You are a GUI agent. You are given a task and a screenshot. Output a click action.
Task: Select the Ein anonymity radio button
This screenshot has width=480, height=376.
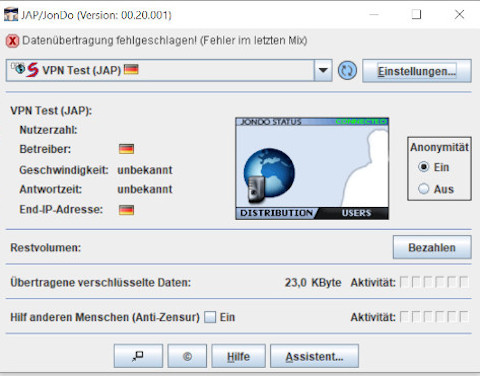click(423, 167)
